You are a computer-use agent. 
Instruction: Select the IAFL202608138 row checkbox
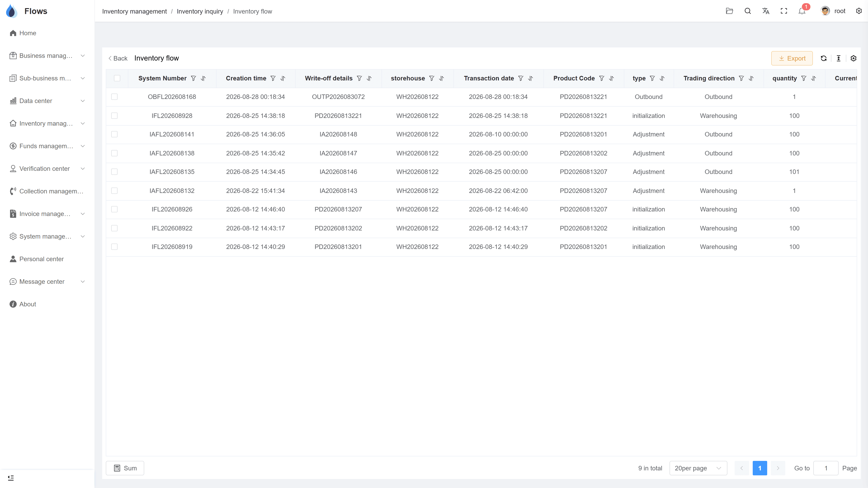(115, 153)
